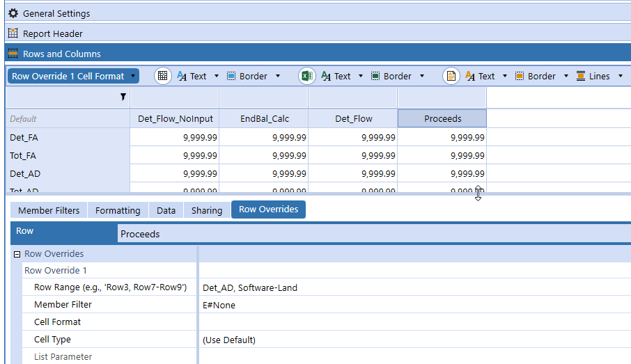Open the Lines formatting option

click(593, 77)
